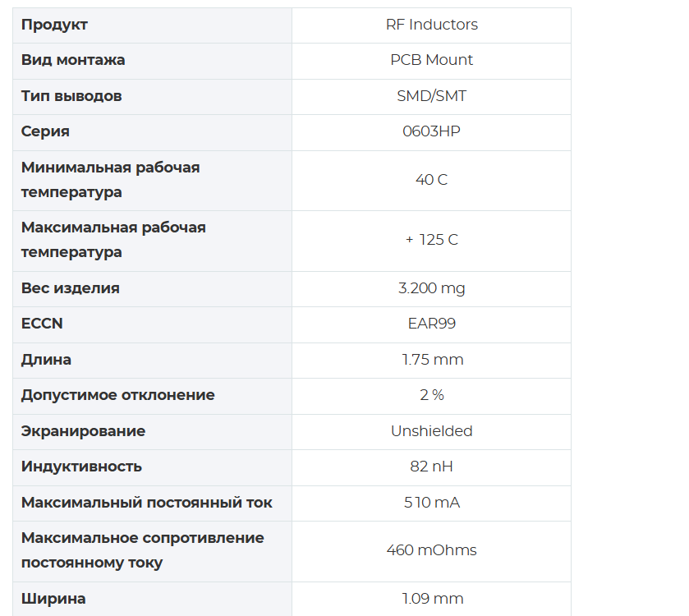Click the "82 nH" inductance value

point(431,467)
